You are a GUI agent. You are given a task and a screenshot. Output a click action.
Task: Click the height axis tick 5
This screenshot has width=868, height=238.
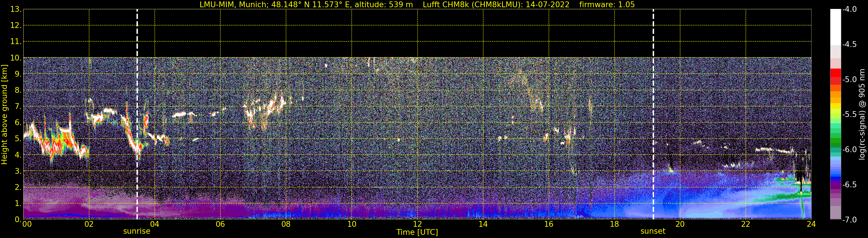click(18, 139)
